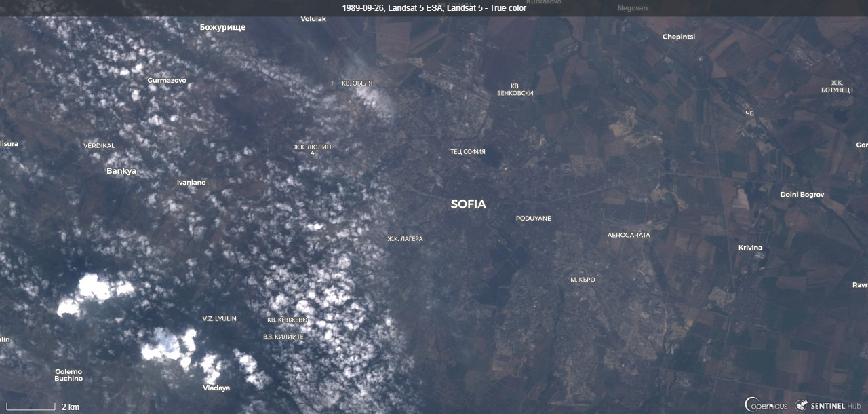Click the SOFIA city label
Screen dimensions: 868x414
click(469, 204)
